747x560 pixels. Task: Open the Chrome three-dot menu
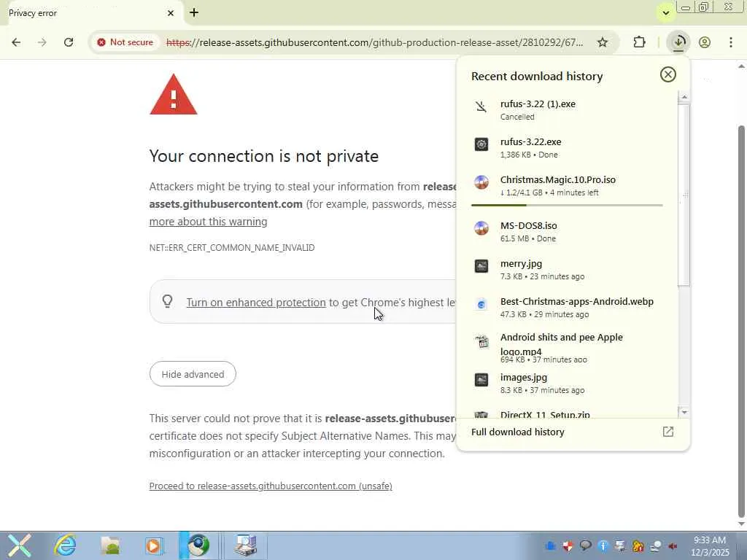[731, 42]
